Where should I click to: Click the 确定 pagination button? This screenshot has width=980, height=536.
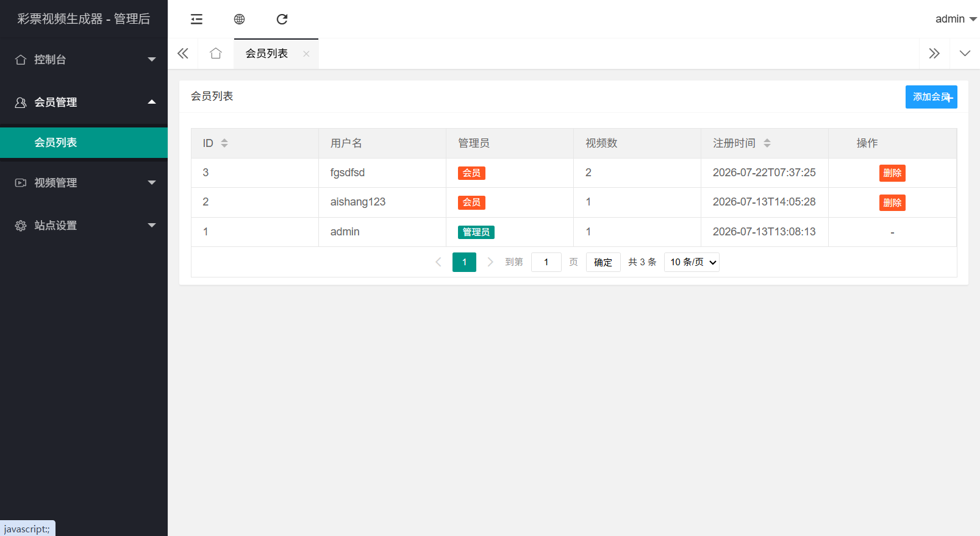coord(603,262)
